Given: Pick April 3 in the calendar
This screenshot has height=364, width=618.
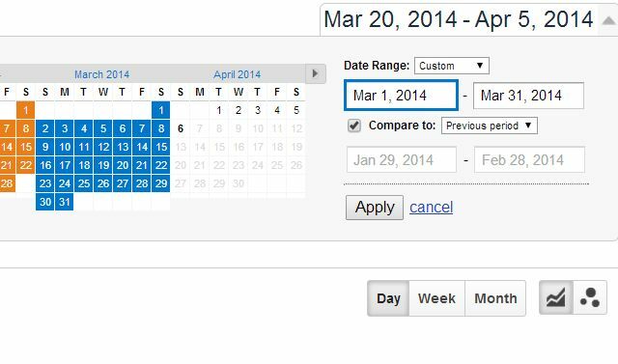Looking at the screenshot, I should pyautogui.click(x=258, y=110).
